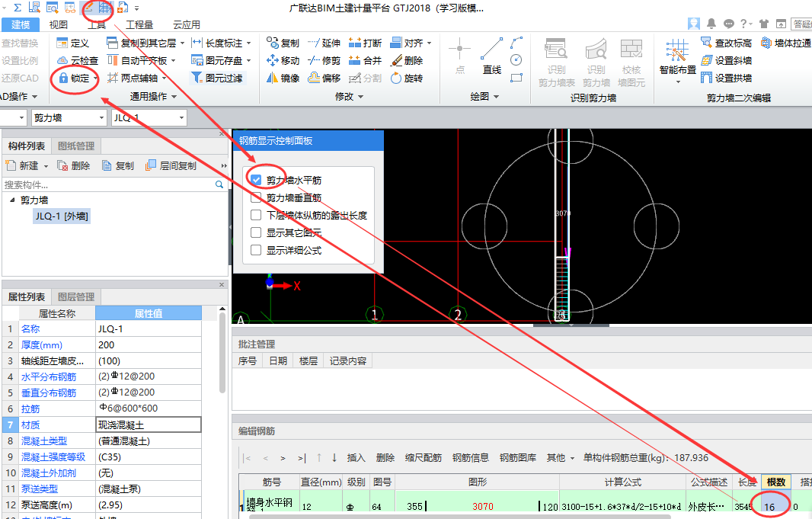
Task: Select the 点 point drawing tool
Action: (459, 56)
